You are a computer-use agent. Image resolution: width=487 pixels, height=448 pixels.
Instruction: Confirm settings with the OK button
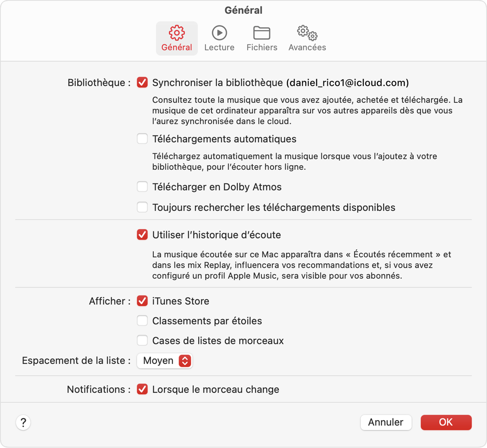pos(446,422)
